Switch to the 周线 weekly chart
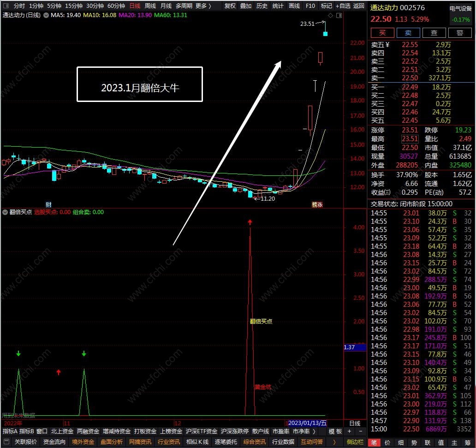 click(x=150, y=6)
